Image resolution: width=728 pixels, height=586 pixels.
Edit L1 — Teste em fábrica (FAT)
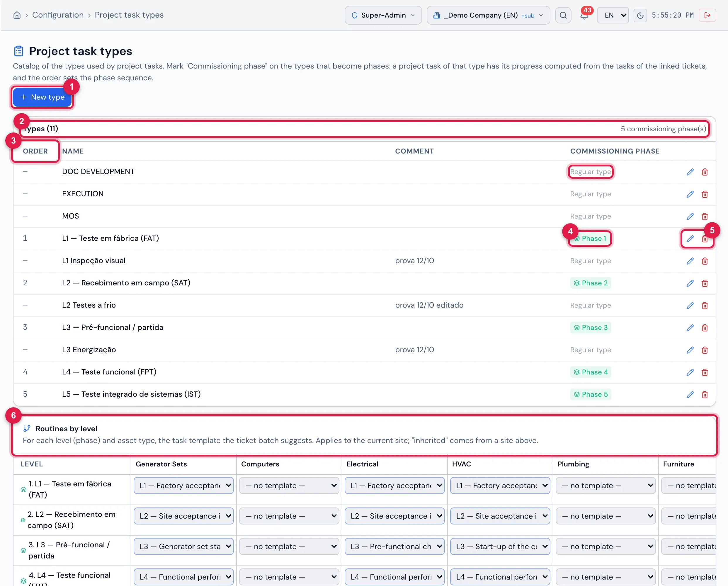click(x=690, y=239)
